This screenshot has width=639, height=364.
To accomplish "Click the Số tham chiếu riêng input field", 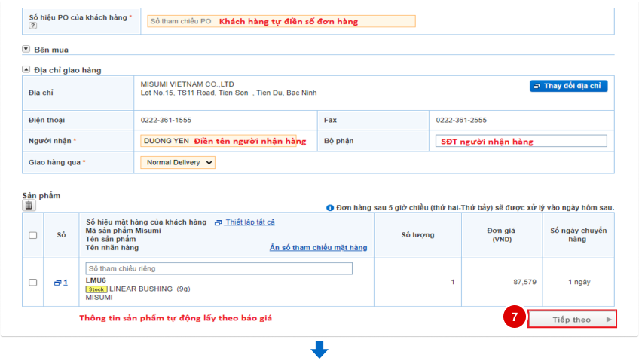I will click(219, 268).
